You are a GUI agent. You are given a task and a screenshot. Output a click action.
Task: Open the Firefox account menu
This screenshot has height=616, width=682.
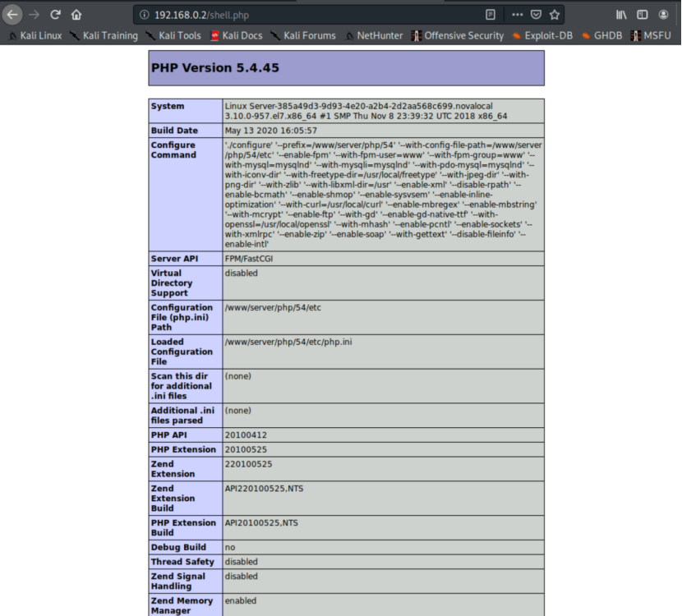665,14
